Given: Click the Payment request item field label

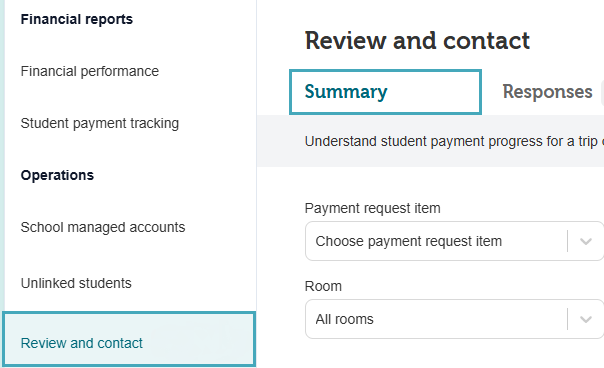Looking at the screenshot, I should point(372,208).
